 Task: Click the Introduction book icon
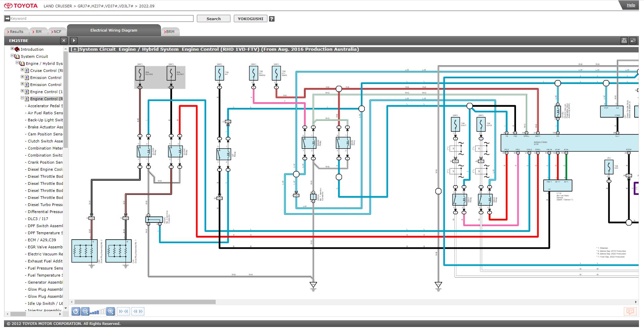[x=17, y=49]
